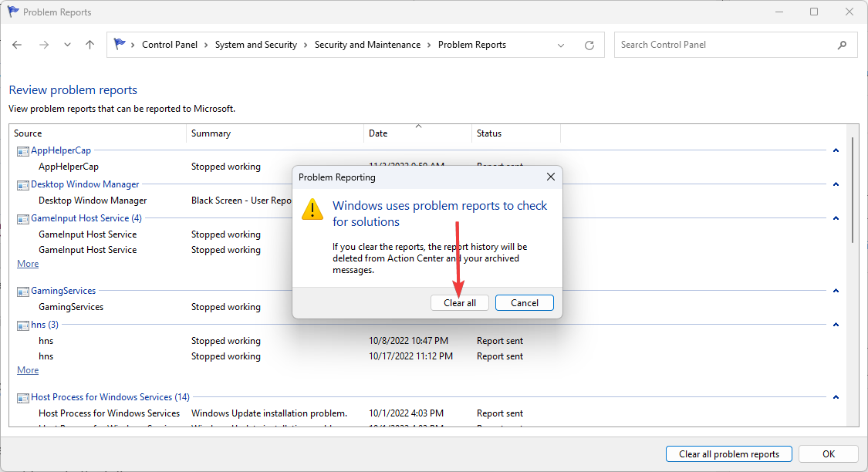Click the Search Control Panel field
The height and width of the screenshot is (472, 868).
[736, 45]
